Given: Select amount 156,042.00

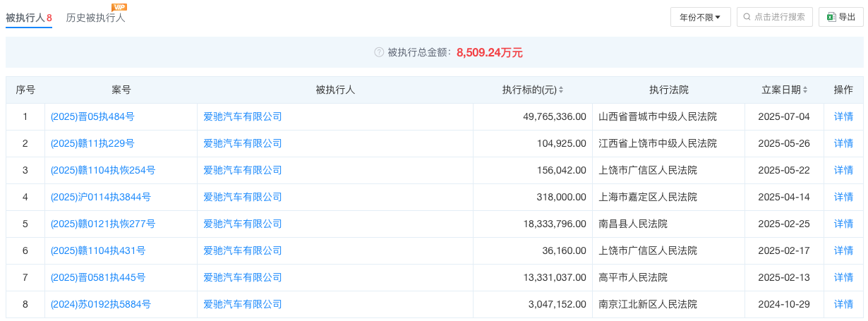Looking at the screenshot, I should coord(561,170).
